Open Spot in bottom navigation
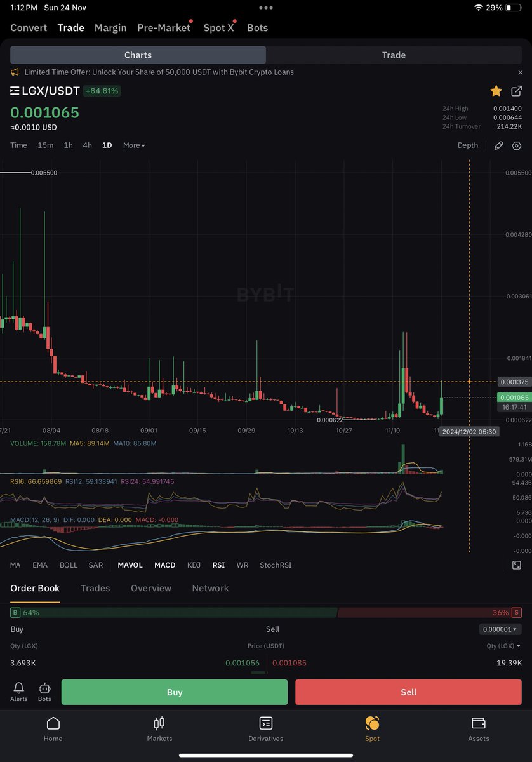 click(x=373, y=729)
